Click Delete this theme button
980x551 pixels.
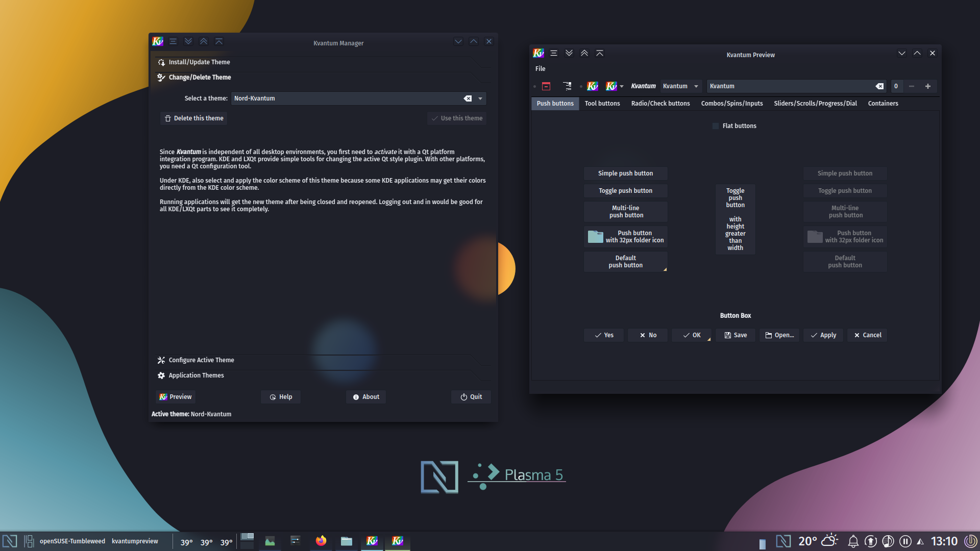pos(194,118)
